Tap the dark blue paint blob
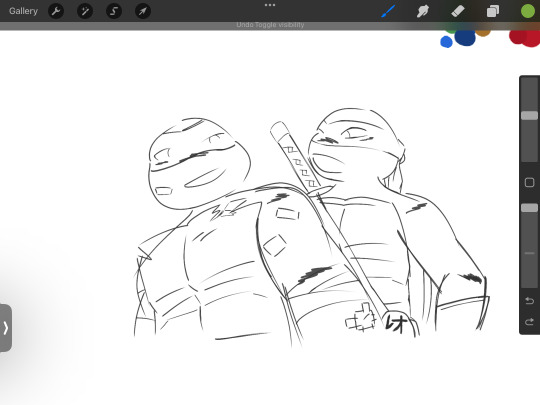 tap(465, 38)
